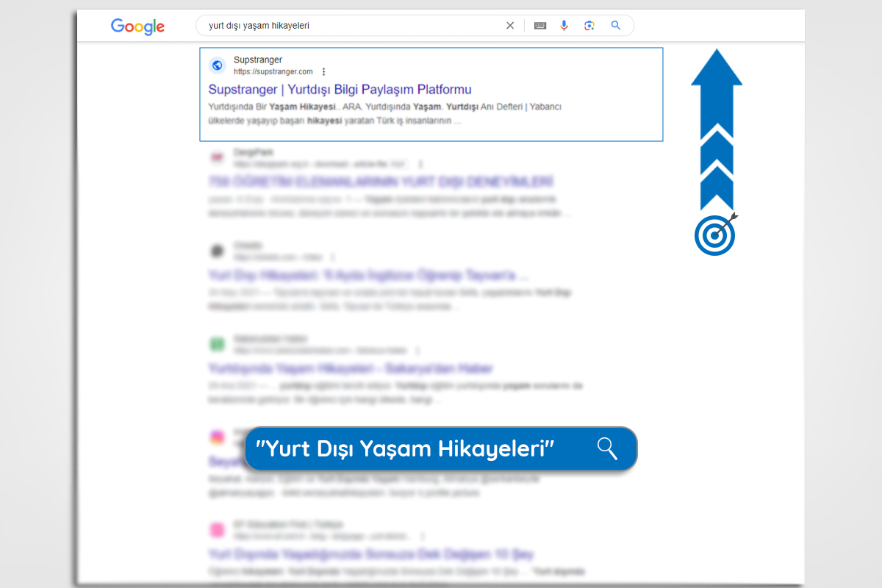Click the green favicon of Sakarya result
This screenshot has height=588, width=882.
(x=217, y=344)
